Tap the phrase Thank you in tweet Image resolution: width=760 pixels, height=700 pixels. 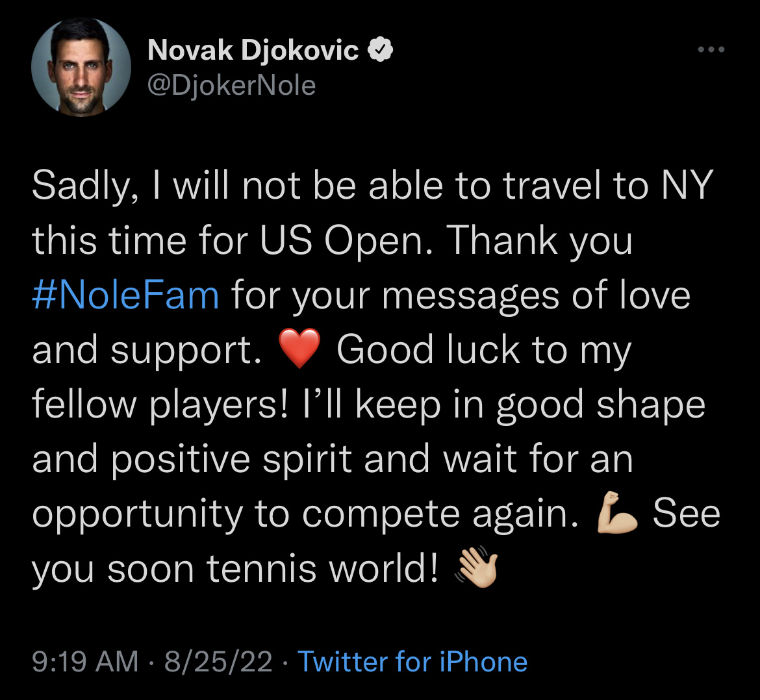click(x=539, y=241)
